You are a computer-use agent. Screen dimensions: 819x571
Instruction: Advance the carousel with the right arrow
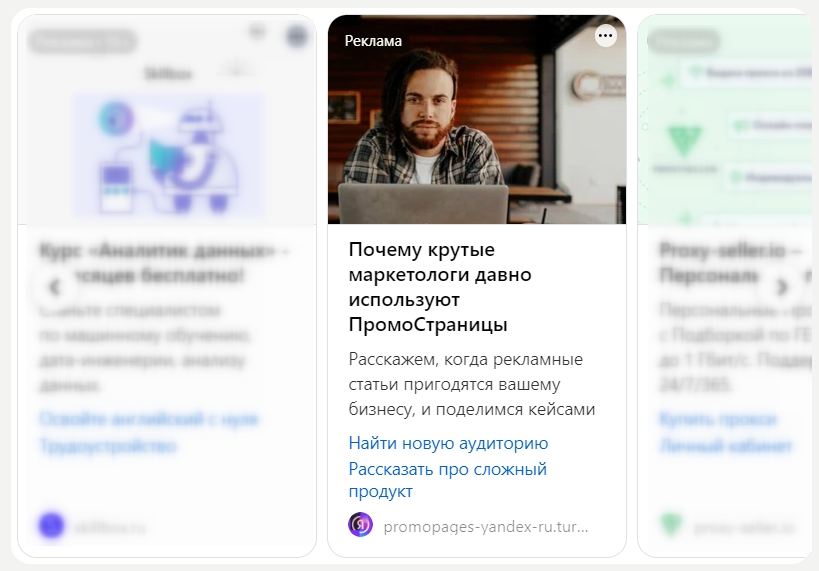pos(782,286)
